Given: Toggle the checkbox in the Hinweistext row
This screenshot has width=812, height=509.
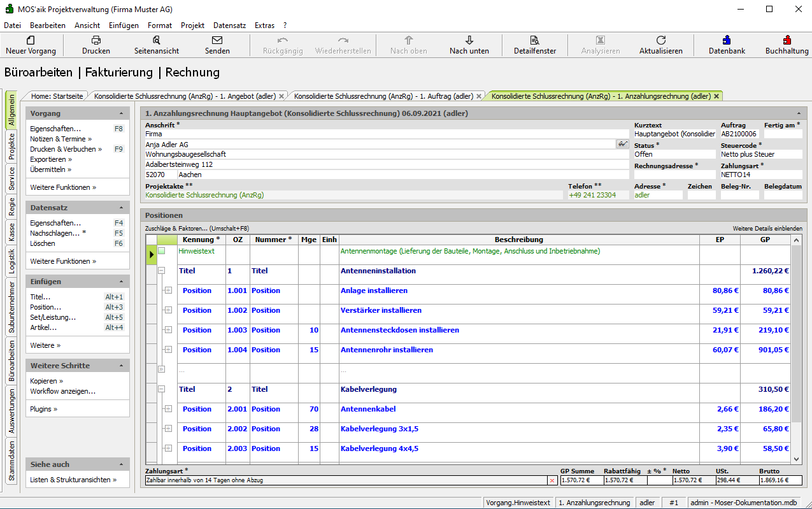Looking at the screenshot, I should point(161,251).
